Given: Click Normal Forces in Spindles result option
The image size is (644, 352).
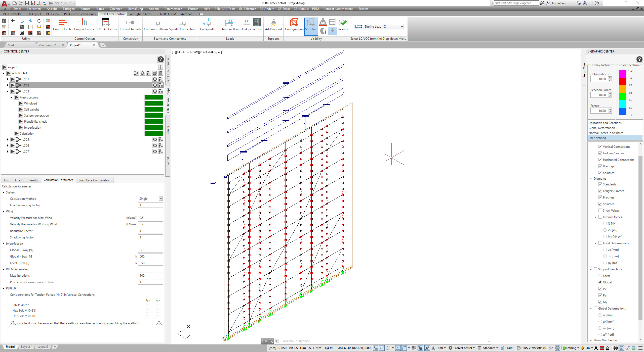Looking at the screenshot, I should pyautogui.click(x=606, y=133).
